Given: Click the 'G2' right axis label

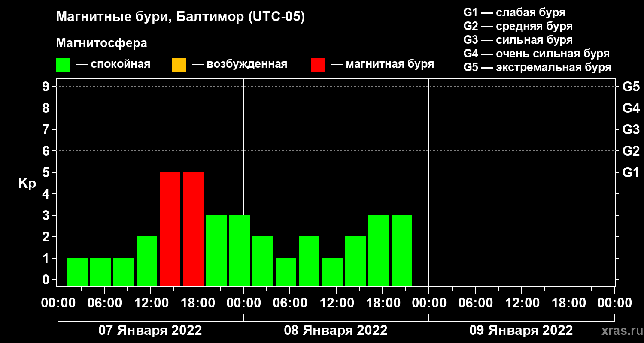Looking at the screenshot, I should coord(631,151).
